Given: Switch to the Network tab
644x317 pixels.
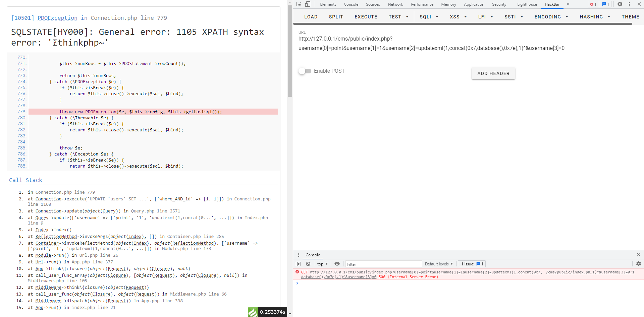Looking at the screenshot, I should (395, 4).
